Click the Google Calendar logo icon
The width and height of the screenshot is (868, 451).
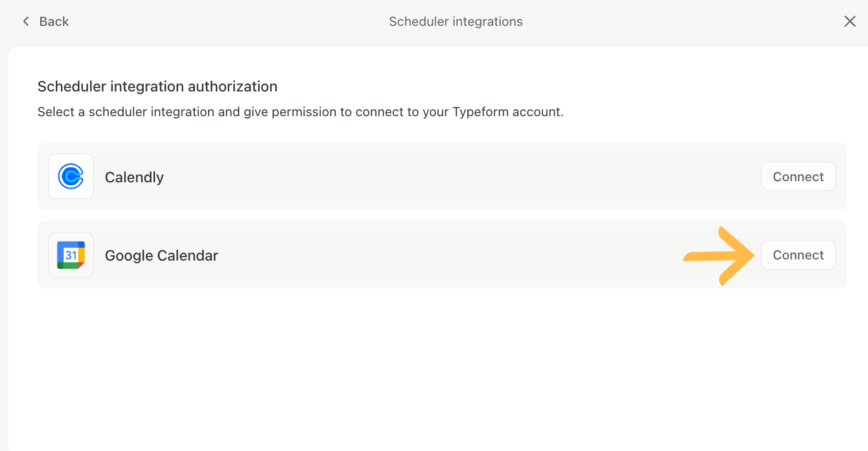point(71,255)
